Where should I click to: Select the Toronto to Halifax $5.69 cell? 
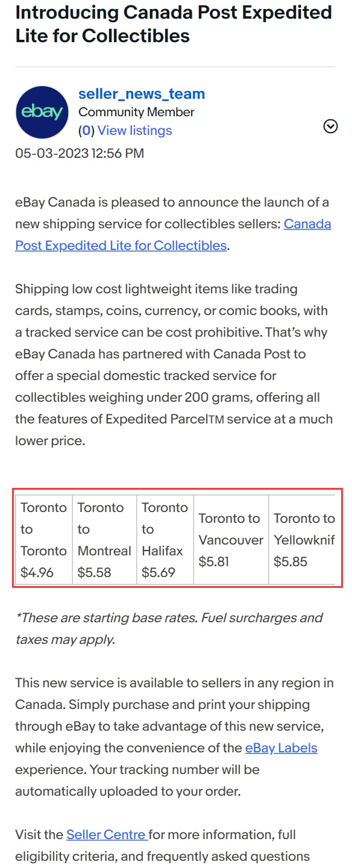click(165, 540)
